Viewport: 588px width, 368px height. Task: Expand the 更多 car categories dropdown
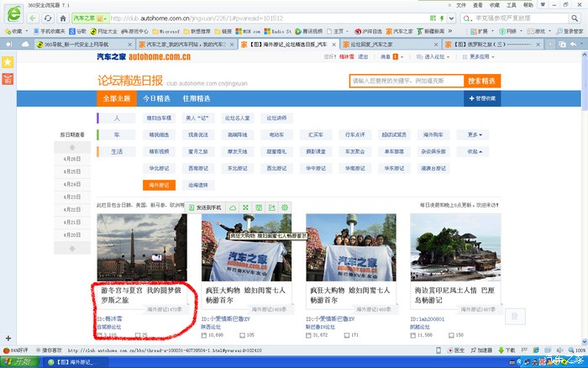(x=476, y=134)
